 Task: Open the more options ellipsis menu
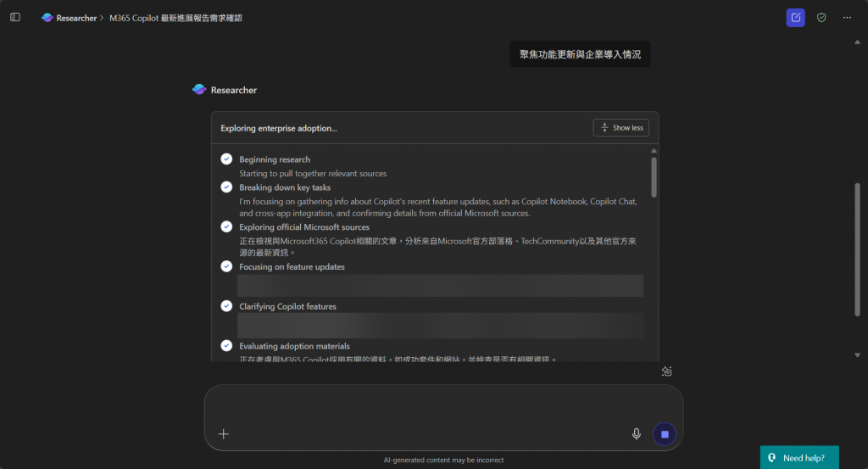847,18
